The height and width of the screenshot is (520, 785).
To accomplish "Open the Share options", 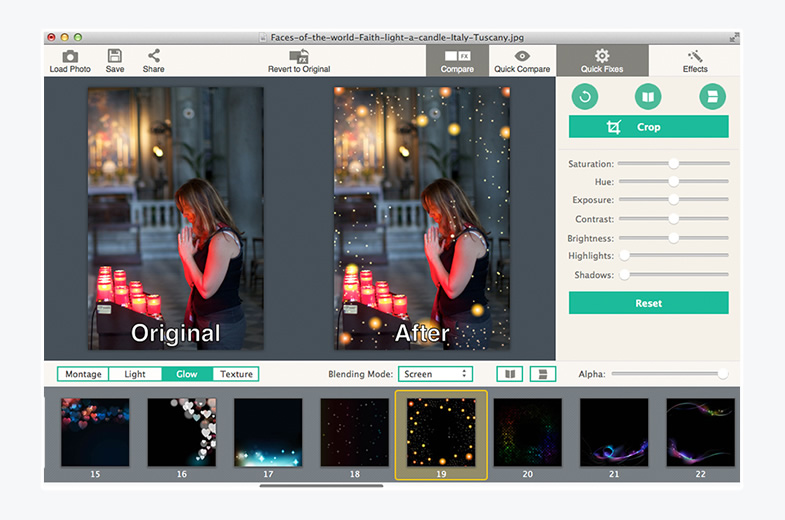I will click(153, 57).
